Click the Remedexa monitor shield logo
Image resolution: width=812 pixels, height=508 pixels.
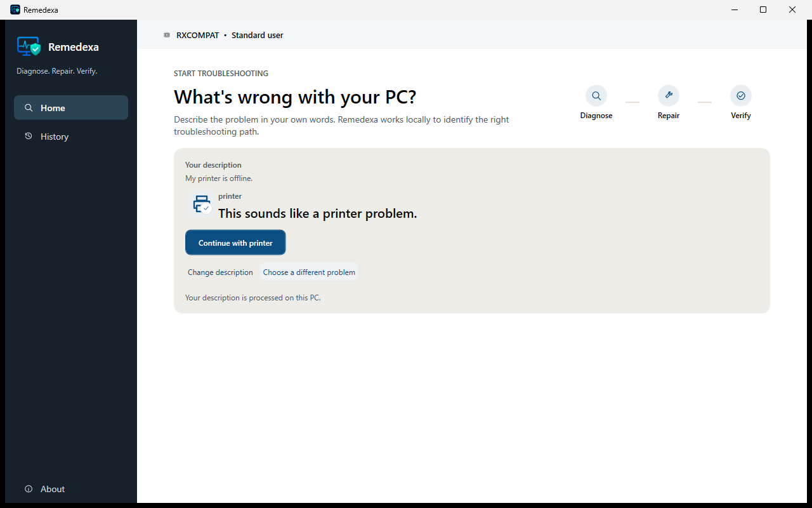(29, 46)
